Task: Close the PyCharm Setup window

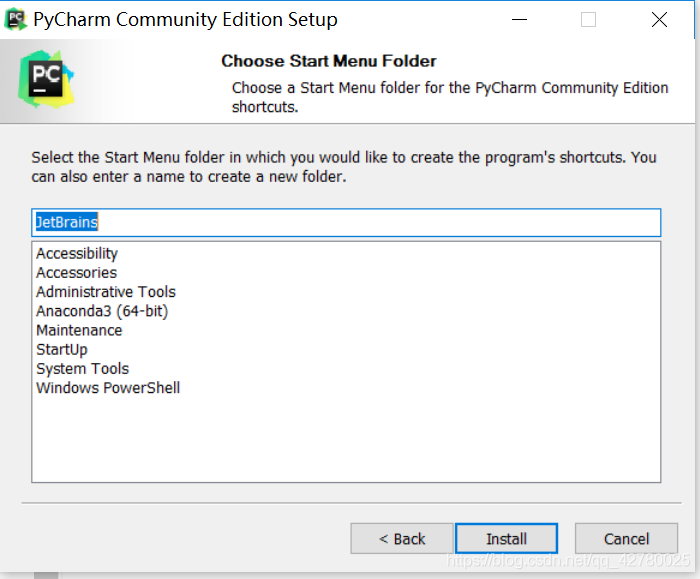Action: [659, 20]
